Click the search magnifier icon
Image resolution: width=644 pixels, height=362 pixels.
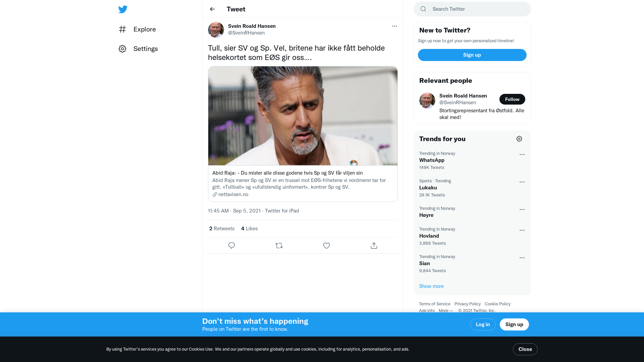(423, 9)
